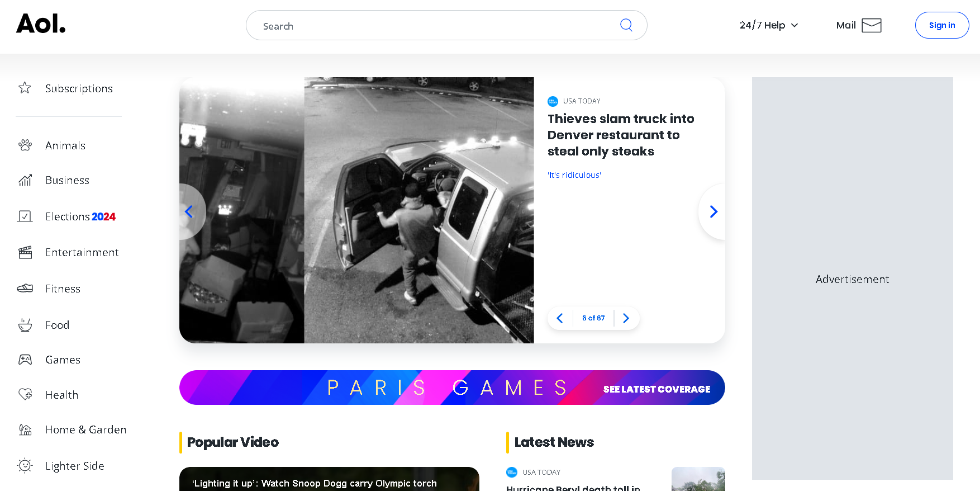Click next arrow beside 6 of 67
This screenshot has width=980, height=491.
tap(626, 318)
